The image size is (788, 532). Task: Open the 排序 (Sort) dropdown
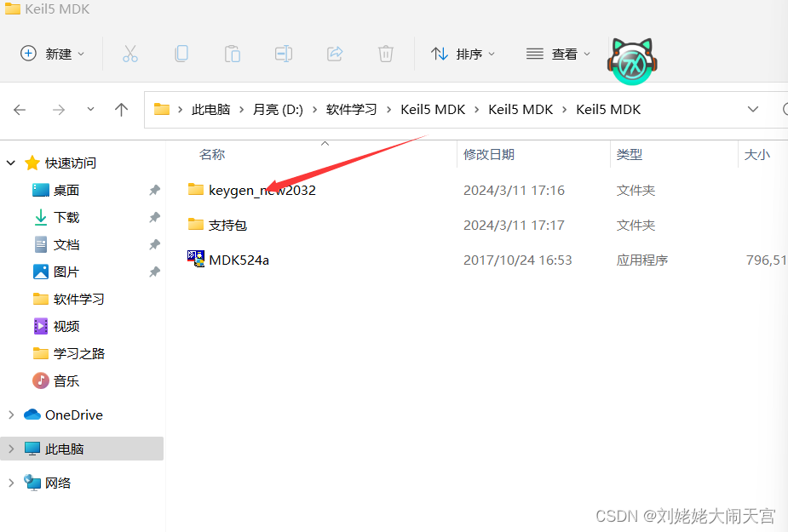tap(463, 54)
